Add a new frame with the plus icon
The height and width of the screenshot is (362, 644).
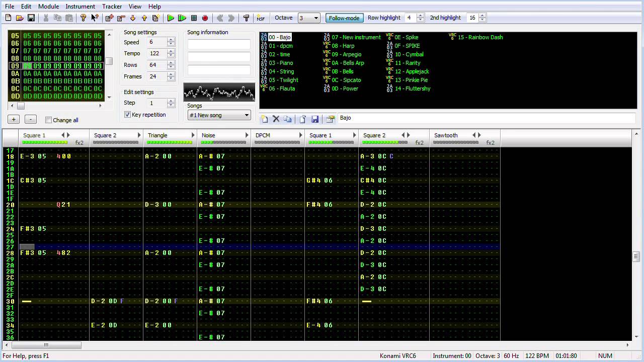click(110, 18)
